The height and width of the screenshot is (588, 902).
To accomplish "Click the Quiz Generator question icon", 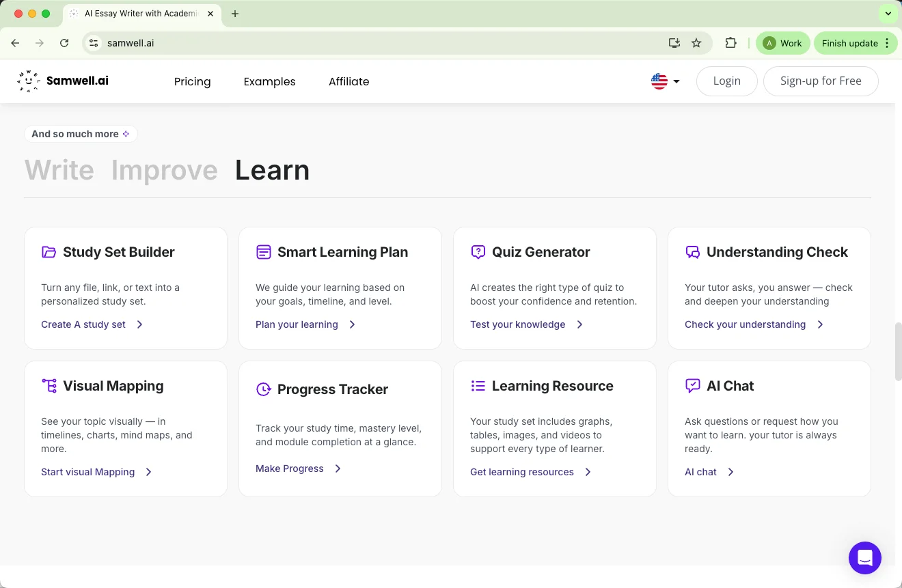I will (x=478, y=252).
